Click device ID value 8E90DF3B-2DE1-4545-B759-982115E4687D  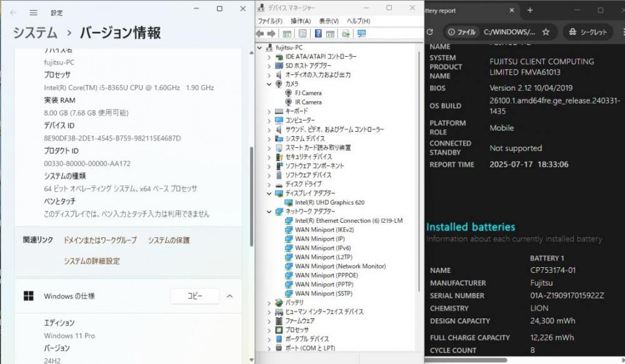112,138
